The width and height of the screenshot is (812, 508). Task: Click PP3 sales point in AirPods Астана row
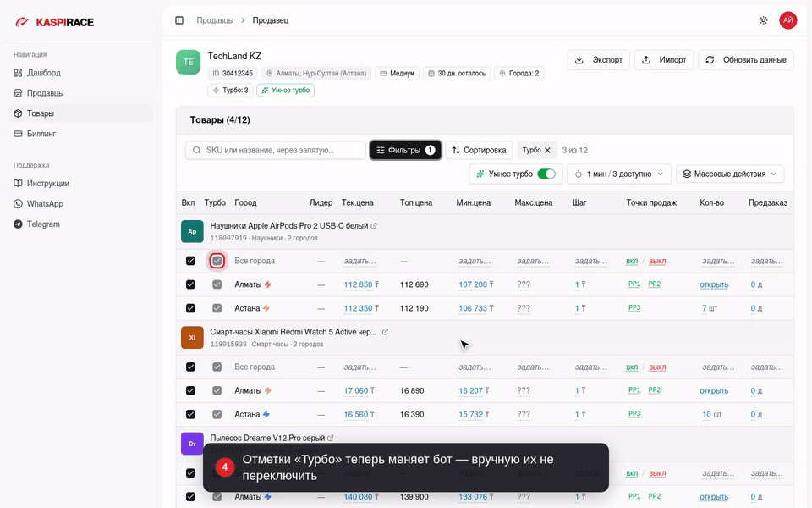click(634, 308)
